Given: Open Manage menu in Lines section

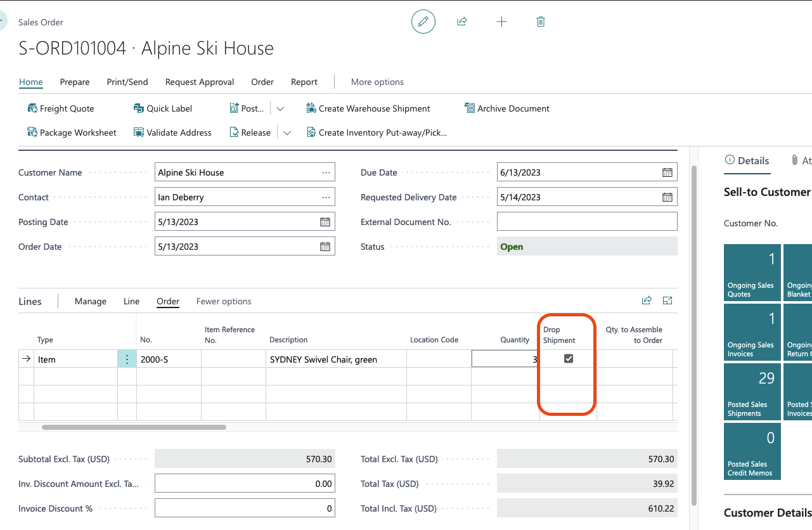Looking at the screenshot, I should tap(91, 301).
